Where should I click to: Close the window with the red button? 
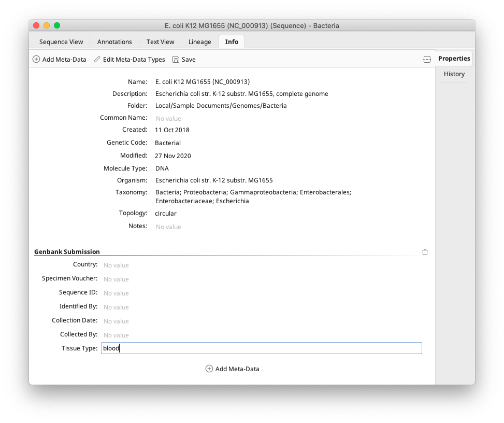[x=36, y=25]
